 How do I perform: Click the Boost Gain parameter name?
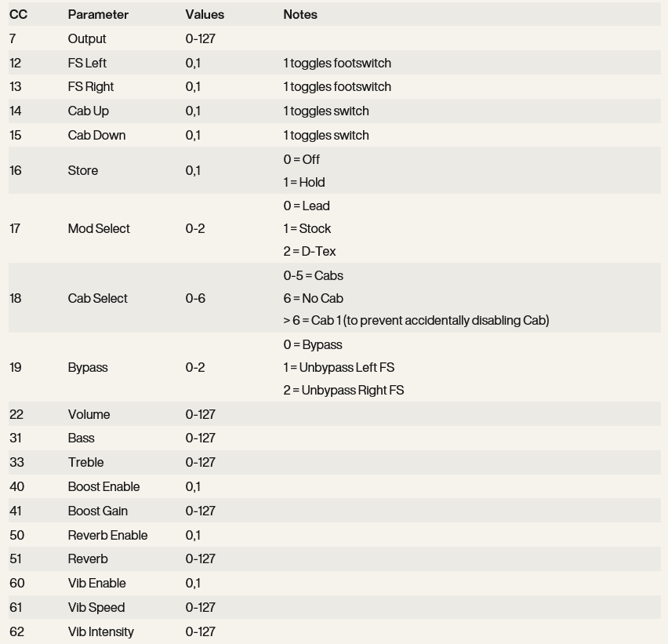coord(98,511)
